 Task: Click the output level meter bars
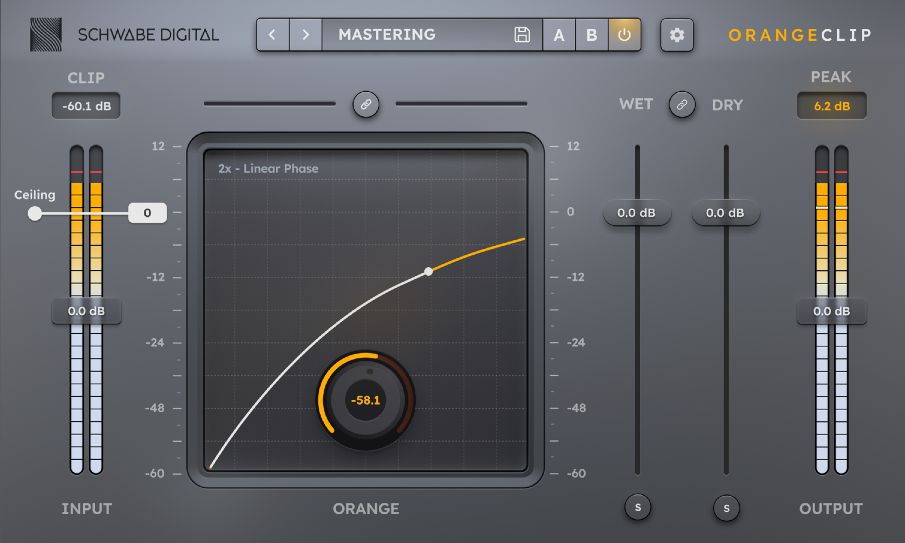point(832,310)
